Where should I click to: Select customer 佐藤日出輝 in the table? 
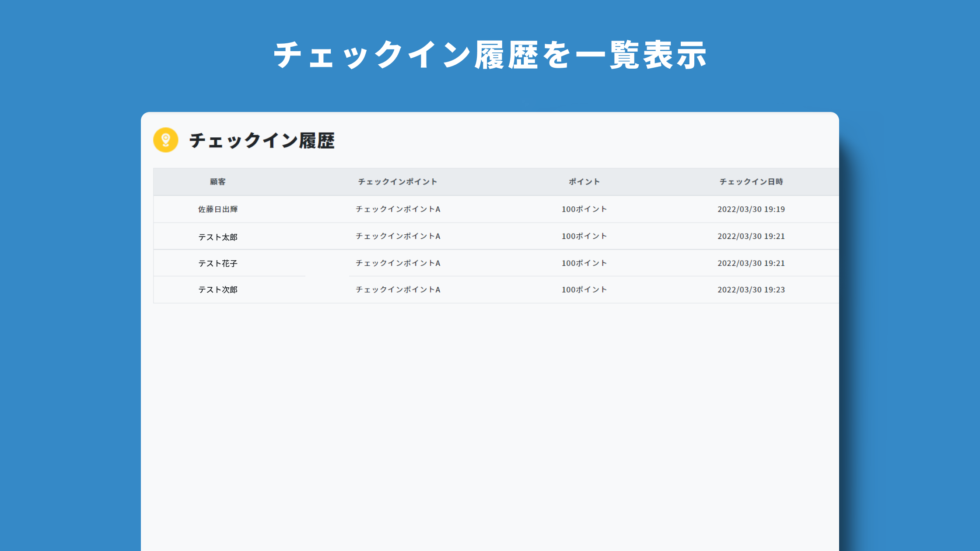click(x=217, y=209)
